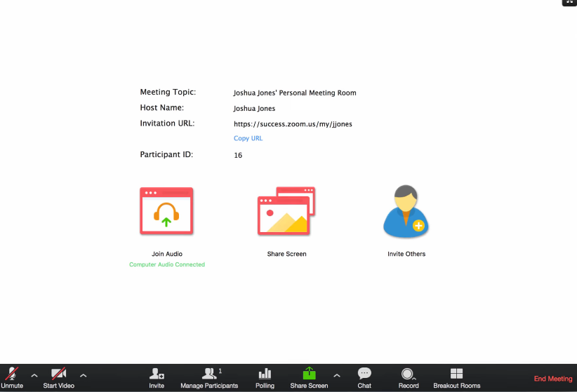This screenshot has height=392, width=577.
Task: Expand share options arrow beside Share Screen
Action: (x=337, y=376)
